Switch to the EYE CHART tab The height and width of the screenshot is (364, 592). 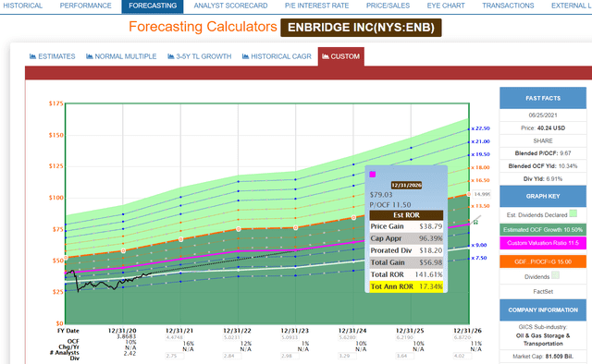click(x=446, y=6)
